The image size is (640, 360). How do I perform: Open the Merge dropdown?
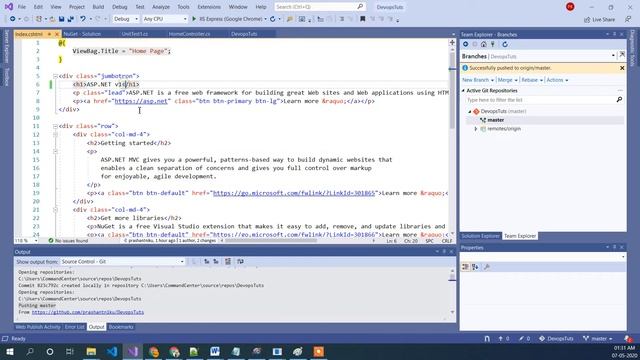[x=507, y=80]
